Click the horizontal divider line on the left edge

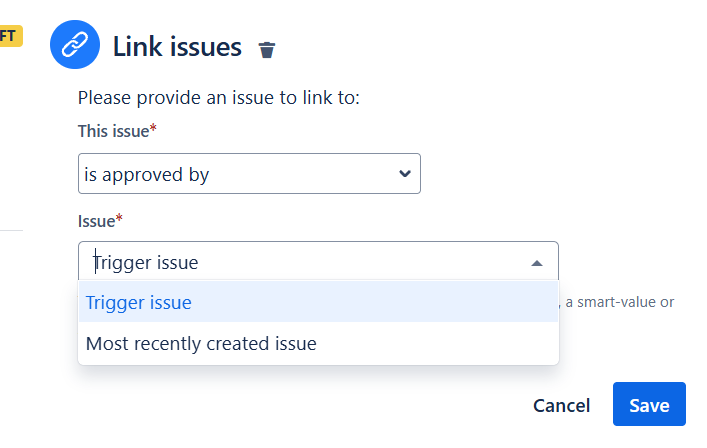point(11,230)
